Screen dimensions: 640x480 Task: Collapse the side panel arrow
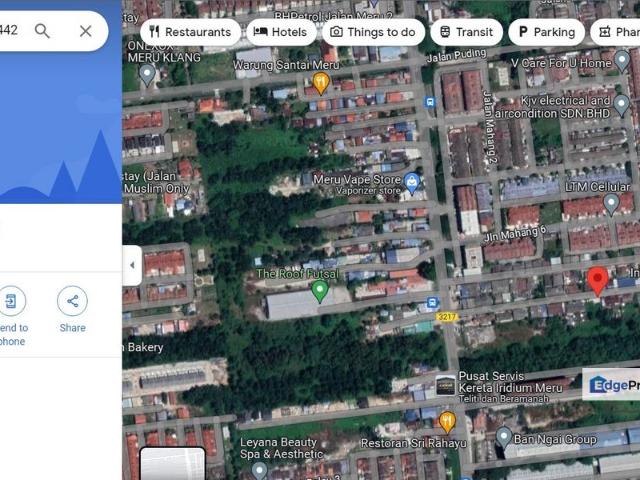(132, 265)
